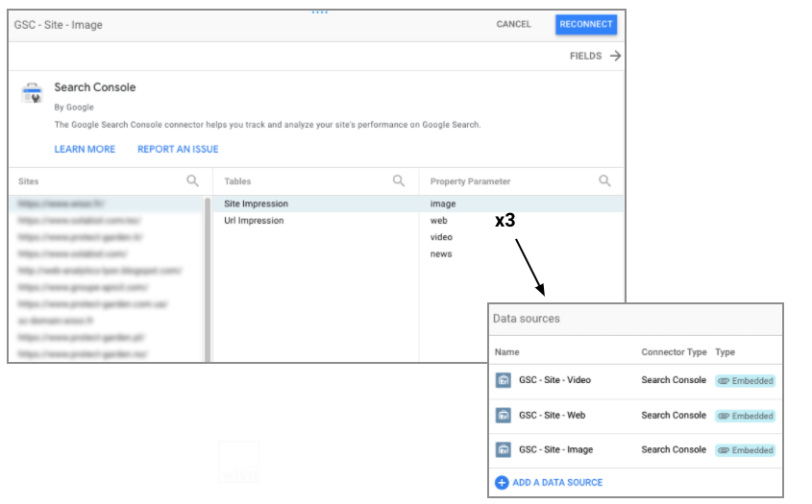Click the search icon in Tables column
812x504 pixels.
coord(398,180)
